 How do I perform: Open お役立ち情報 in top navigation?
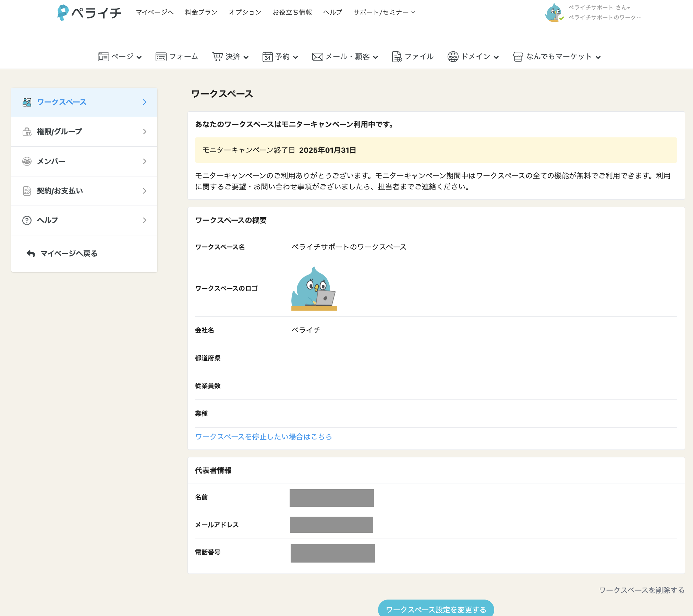click(292, 12)
